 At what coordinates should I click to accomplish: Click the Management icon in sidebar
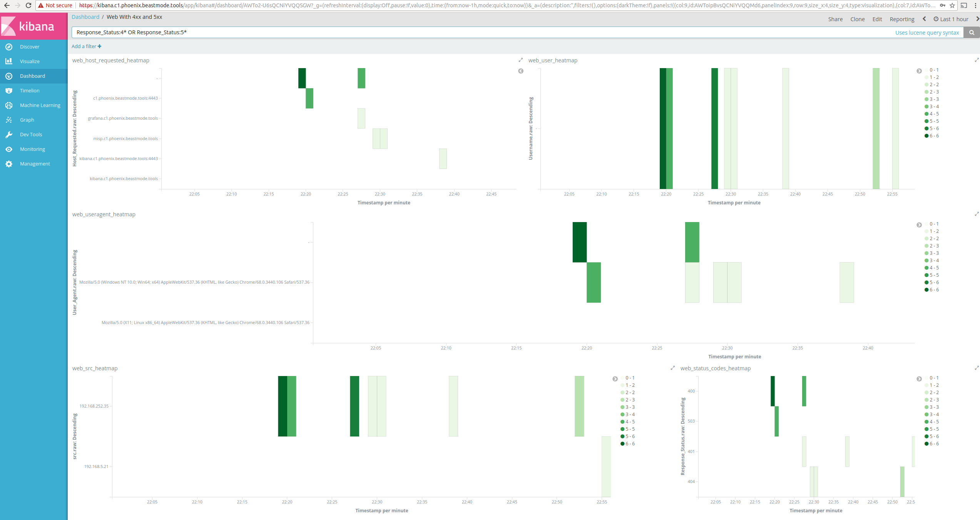[x=9, y=164]
